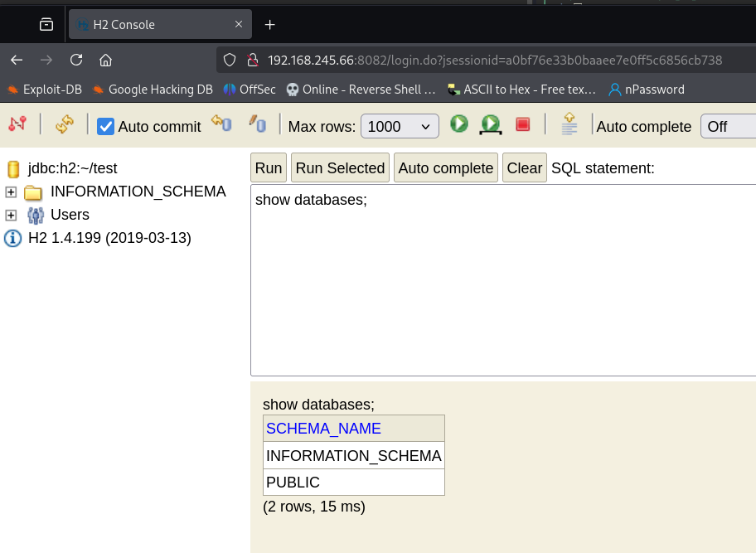Open a new browser tab

(x=270, y=25)
